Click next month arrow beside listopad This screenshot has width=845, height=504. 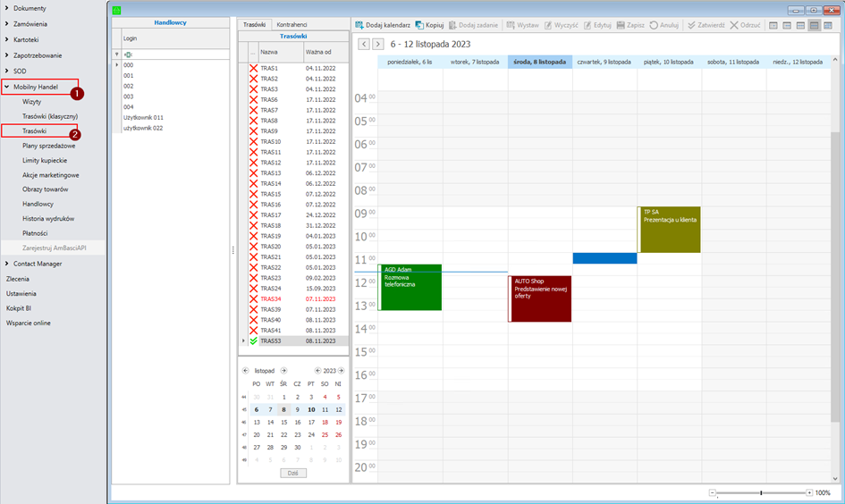(x=283, y=370)
